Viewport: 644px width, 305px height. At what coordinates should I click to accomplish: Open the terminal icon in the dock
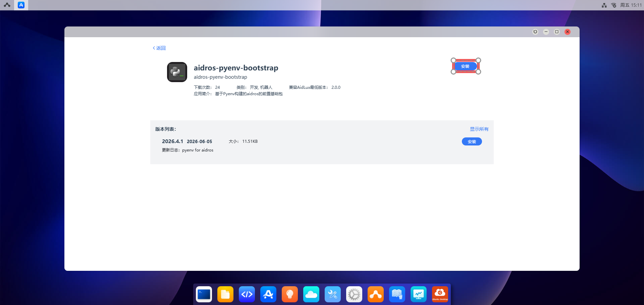pyautogui.click(x=204, y=294)
